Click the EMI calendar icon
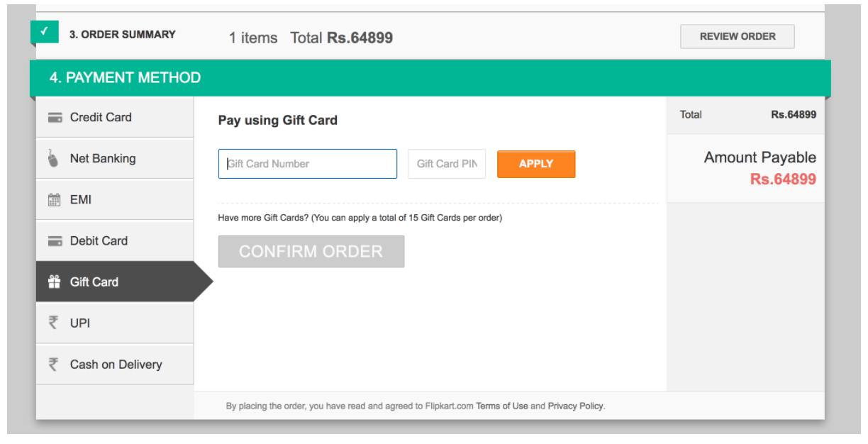 click(54, 200)
